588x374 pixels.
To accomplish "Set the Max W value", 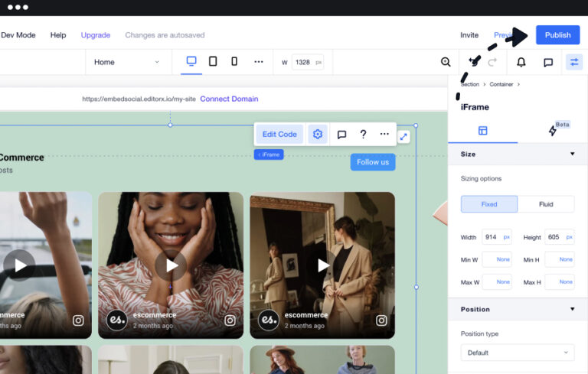I will coord(496,281).
